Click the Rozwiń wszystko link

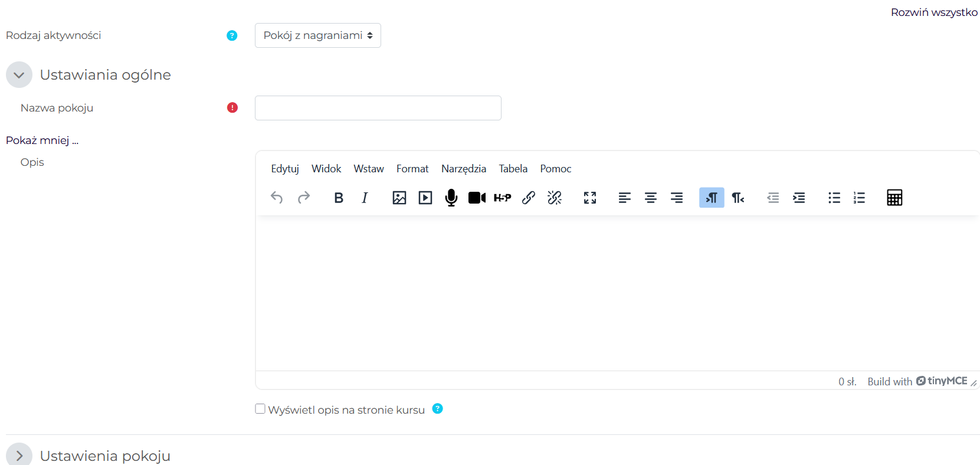(934, 12)
